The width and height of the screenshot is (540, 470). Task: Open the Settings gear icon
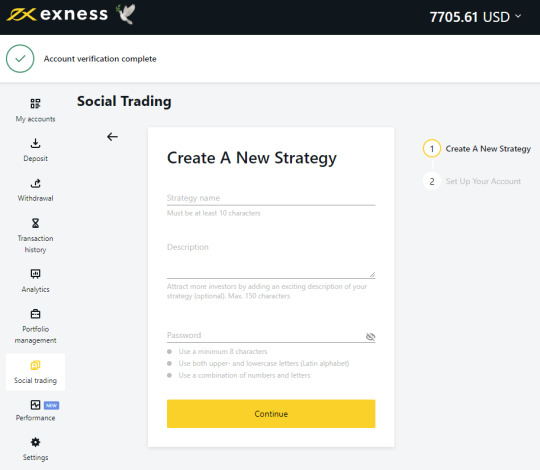(x=35, y=442)
